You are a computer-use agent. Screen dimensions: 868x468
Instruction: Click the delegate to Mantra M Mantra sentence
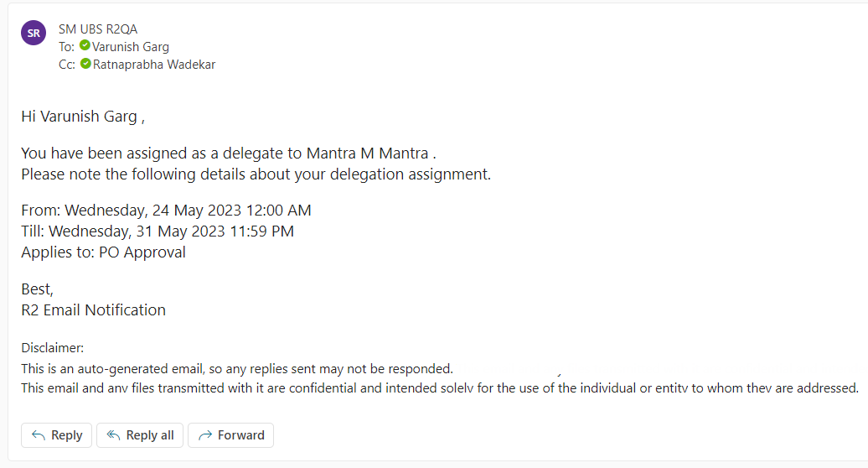click(x=229, y=153)
